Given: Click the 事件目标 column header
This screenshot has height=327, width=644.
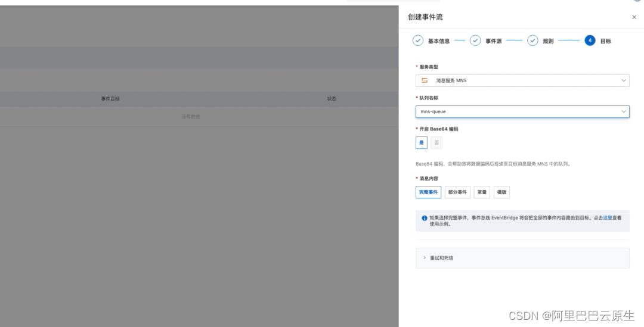Looking at the screenshot, I should coord(110,99).
